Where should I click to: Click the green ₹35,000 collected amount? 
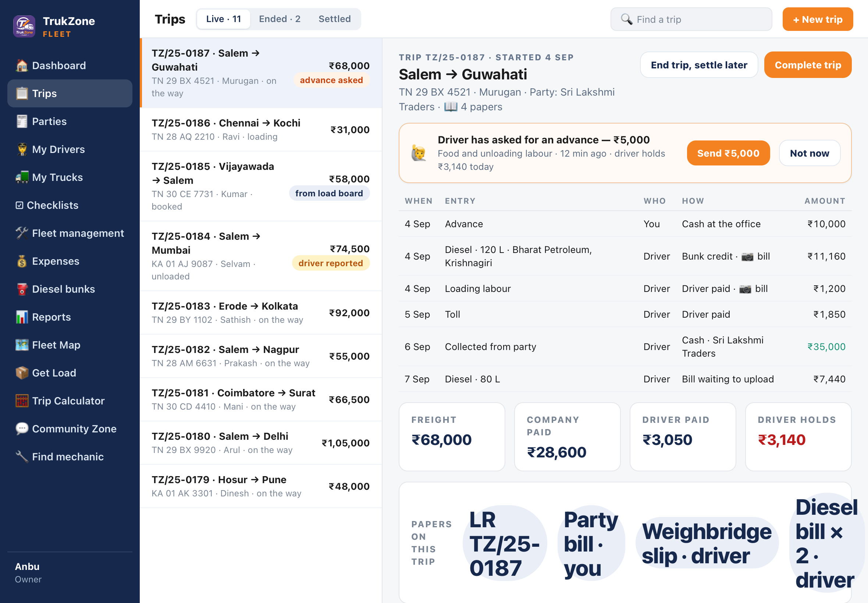(826, 347)
